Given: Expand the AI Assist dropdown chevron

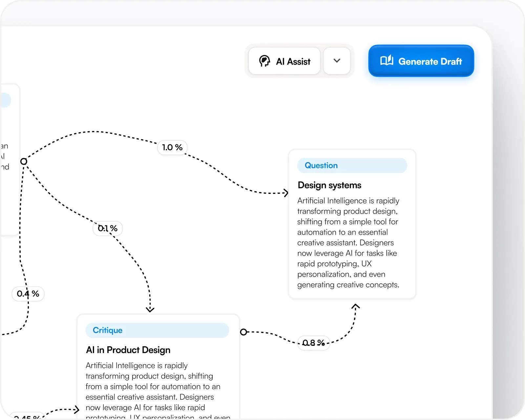Looking at the screenshot, I should coord(337,61).
